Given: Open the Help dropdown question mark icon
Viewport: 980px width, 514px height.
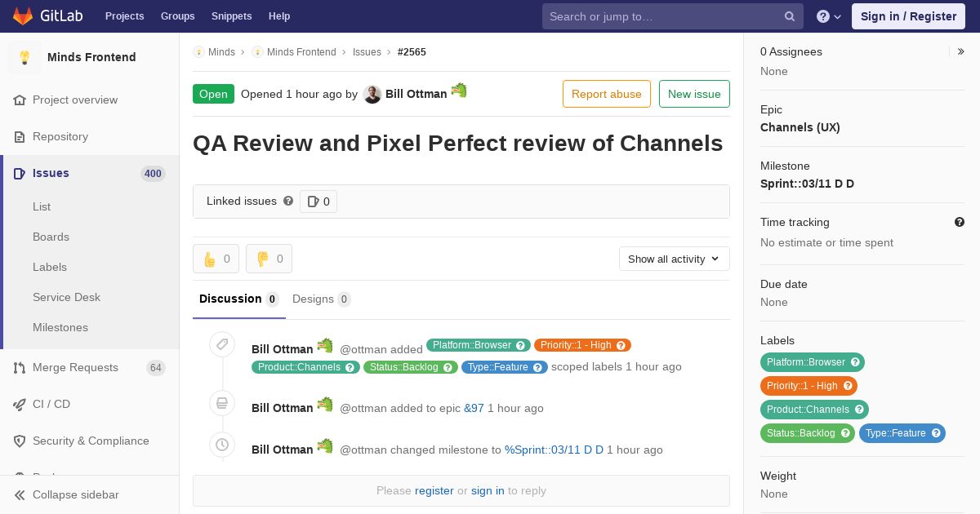Looking at the screenshot, I should tap(829, 16).
